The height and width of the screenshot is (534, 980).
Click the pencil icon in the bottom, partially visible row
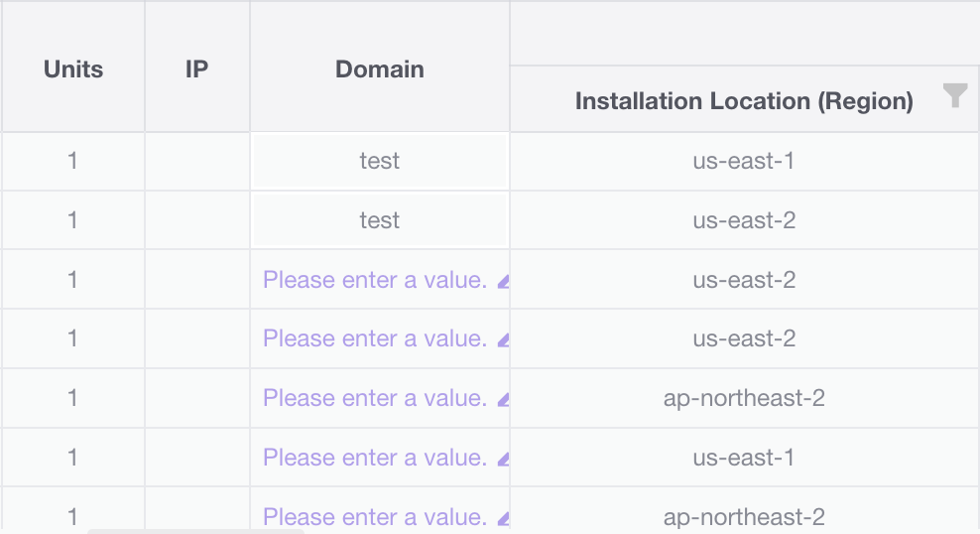[503, 518]
